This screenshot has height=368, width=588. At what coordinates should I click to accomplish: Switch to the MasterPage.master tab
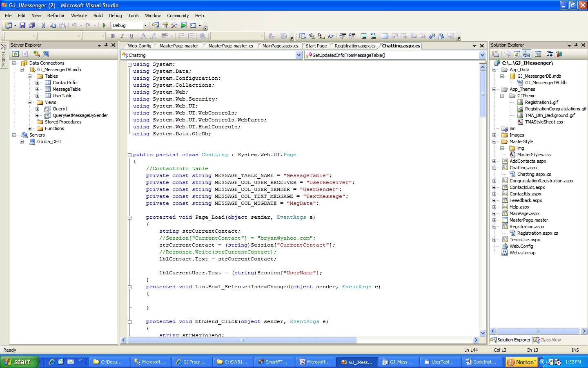178,46
